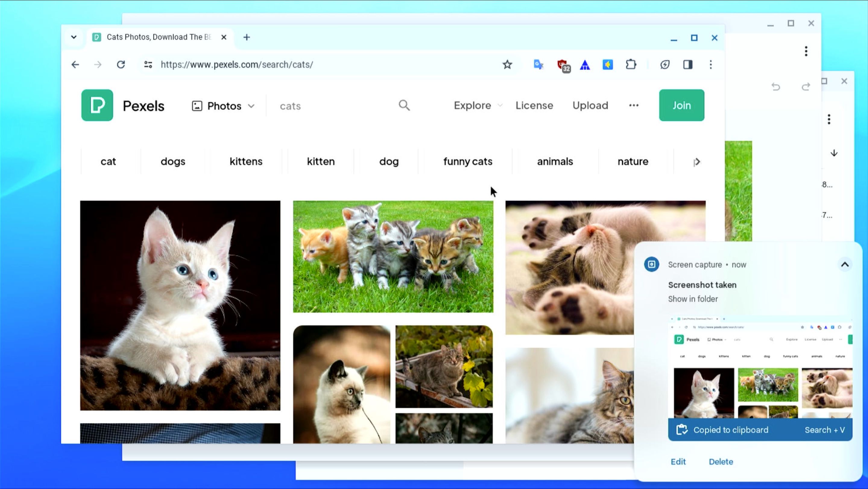The width and height of the screenshot is (868, 489).
Task: Open the tab search dropdown arrow
Action: pyautogui.click(x=74, y=37)
